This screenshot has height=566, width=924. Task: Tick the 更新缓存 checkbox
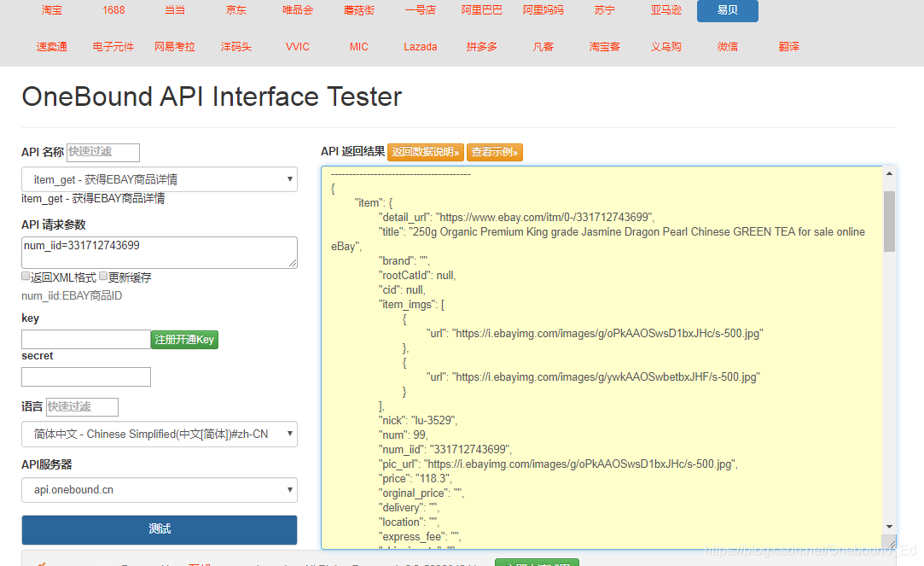pyautogui.click(x=103, y=276)
